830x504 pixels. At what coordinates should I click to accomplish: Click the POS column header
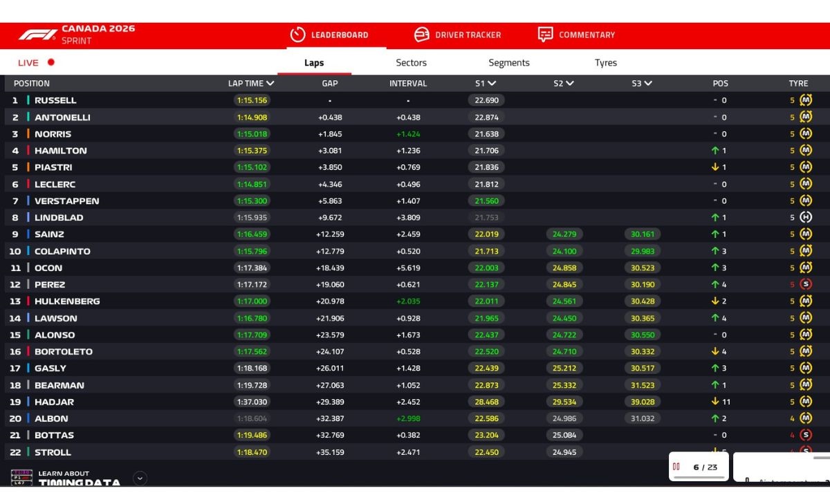point(721,83)
